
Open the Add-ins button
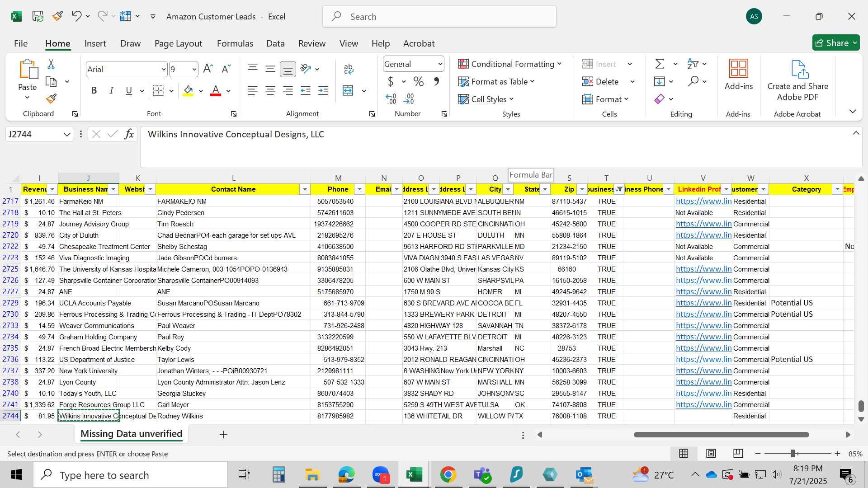coord(739,75)
